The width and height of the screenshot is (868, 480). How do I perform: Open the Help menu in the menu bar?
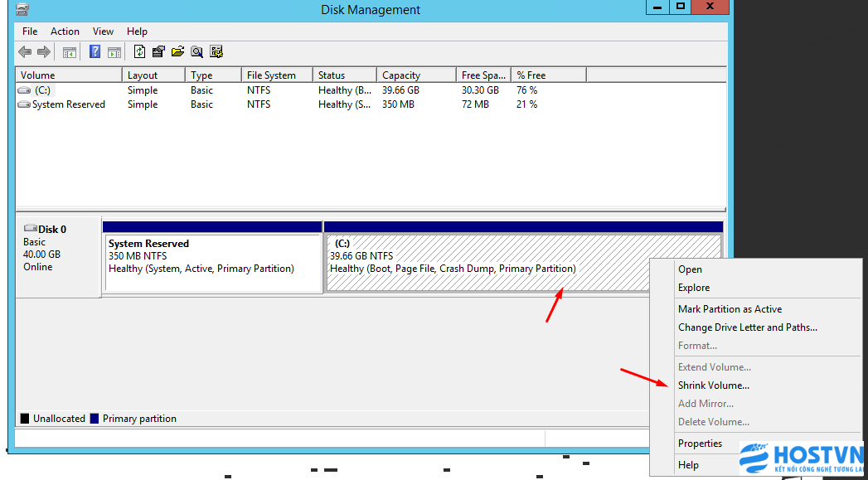137,32
